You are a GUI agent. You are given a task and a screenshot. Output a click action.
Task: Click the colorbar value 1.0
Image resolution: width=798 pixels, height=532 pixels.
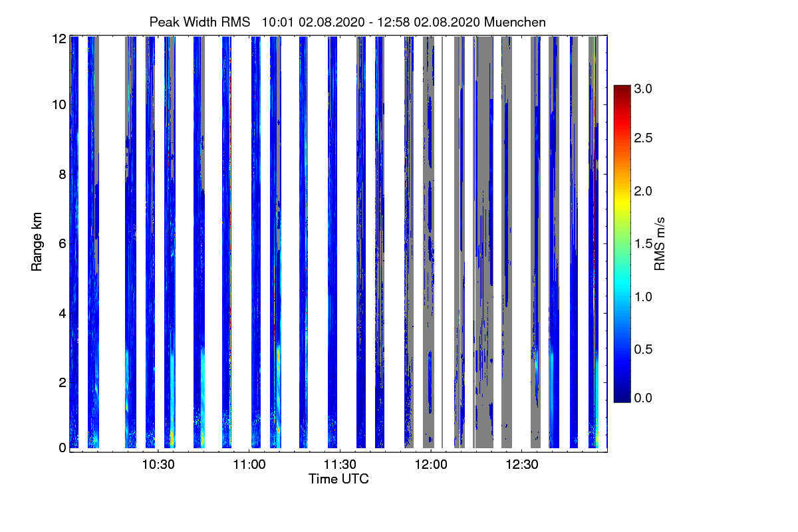[x=644, y=296]
